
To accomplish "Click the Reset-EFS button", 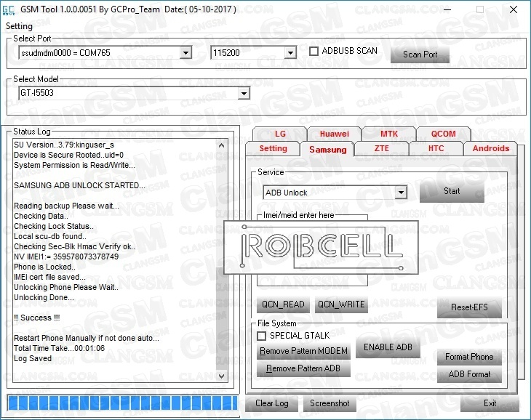I will 469,307.
